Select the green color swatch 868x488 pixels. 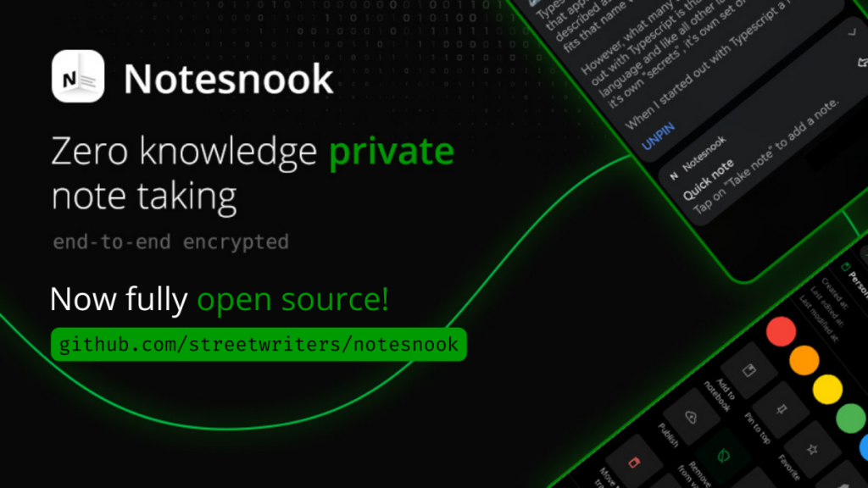pos(851,418)
